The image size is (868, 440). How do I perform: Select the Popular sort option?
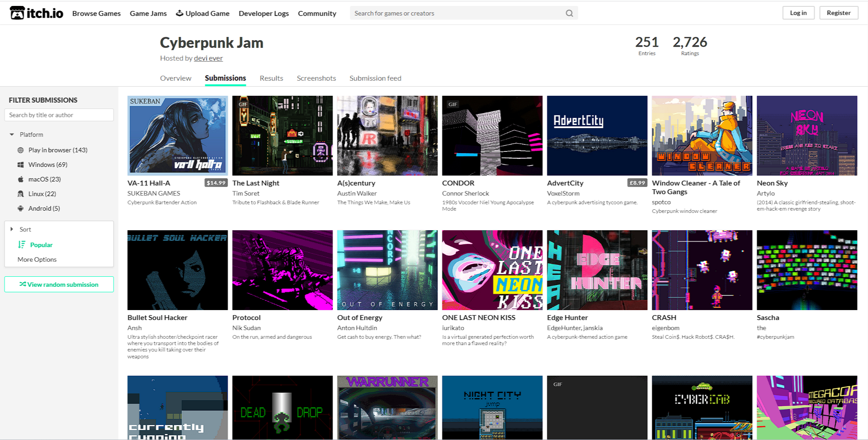[x=41, y=245]
